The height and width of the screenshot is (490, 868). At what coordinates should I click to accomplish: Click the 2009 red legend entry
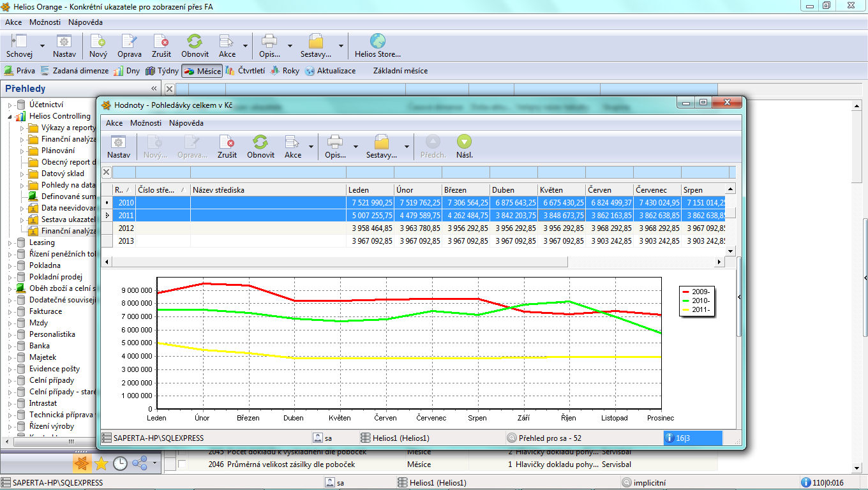tap(695, 292)
